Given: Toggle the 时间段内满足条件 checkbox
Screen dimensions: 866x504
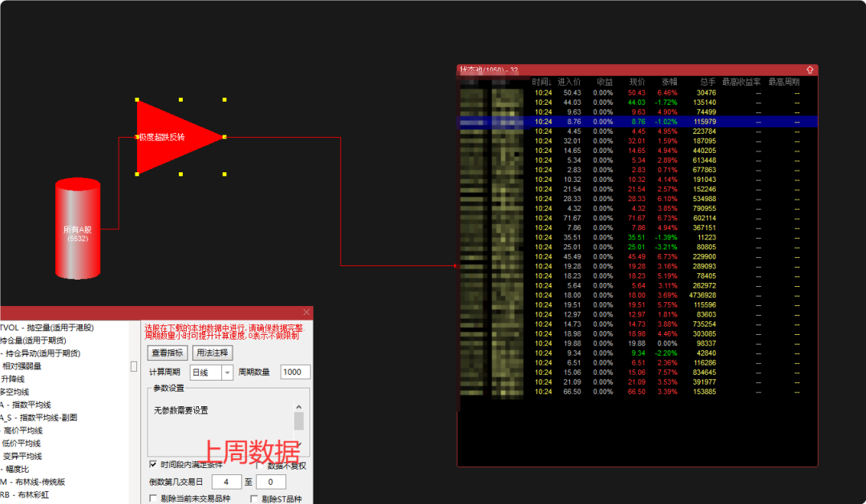Looking at the screenshot, I should coord(153,464).
